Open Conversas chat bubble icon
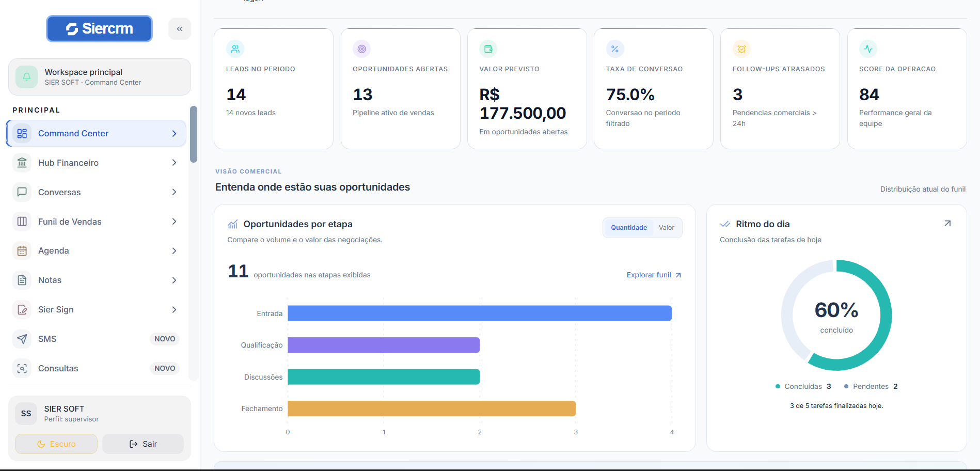Viewport: 980px width, 471px height. pyautogui.click(x=22, y=192)
